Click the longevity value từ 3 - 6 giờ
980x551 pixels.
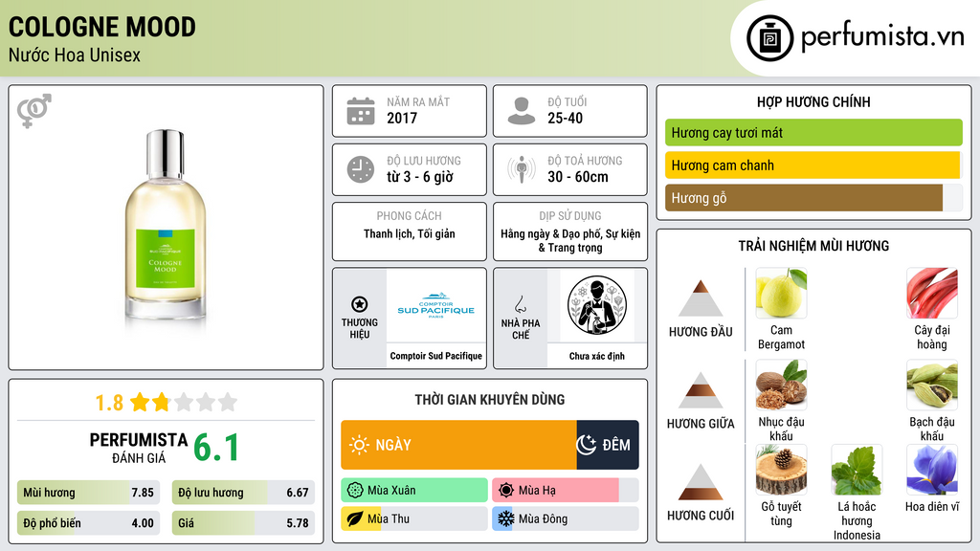pyautogui.click(x=420, y=177)
